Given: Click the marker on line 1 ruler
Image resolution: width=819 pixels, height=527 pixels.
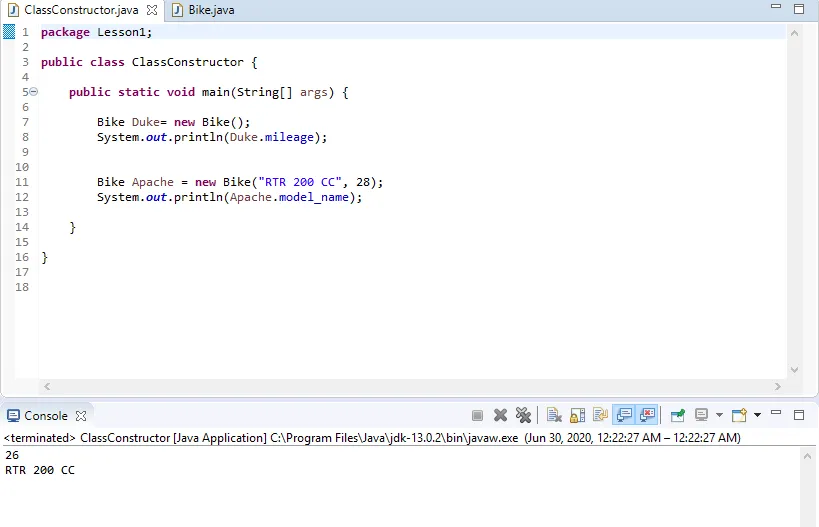Looking at the screenshot, I should tap(9, 32).
